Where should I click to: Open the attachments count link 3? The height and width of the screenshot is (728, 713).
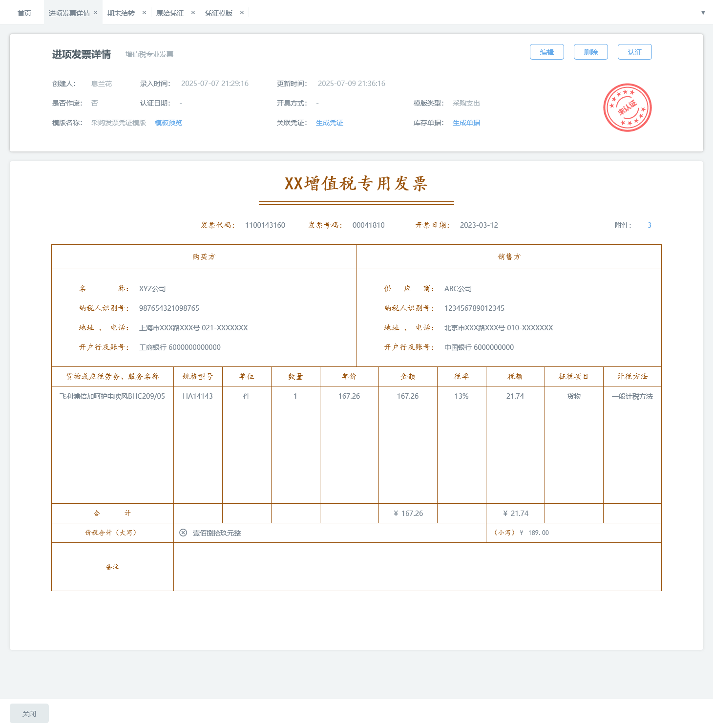pyautogui.click(x=650, y=225)
